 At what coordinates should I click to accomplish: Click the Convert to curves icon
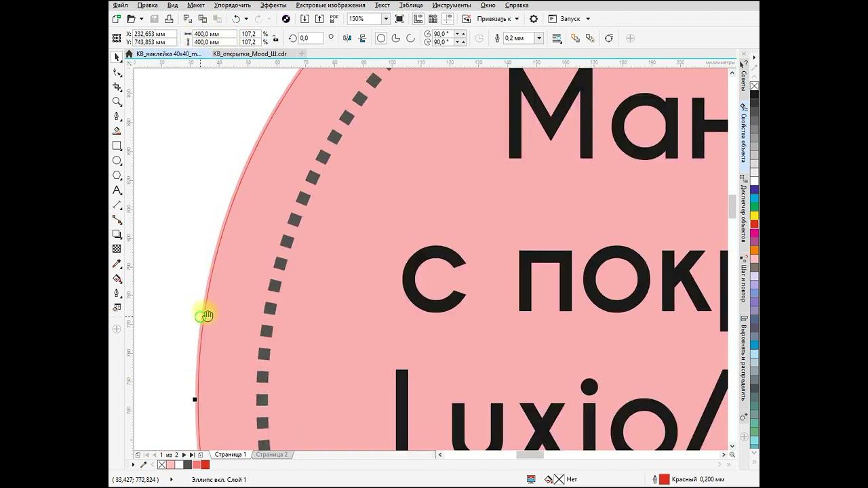[x=609, y=39]
